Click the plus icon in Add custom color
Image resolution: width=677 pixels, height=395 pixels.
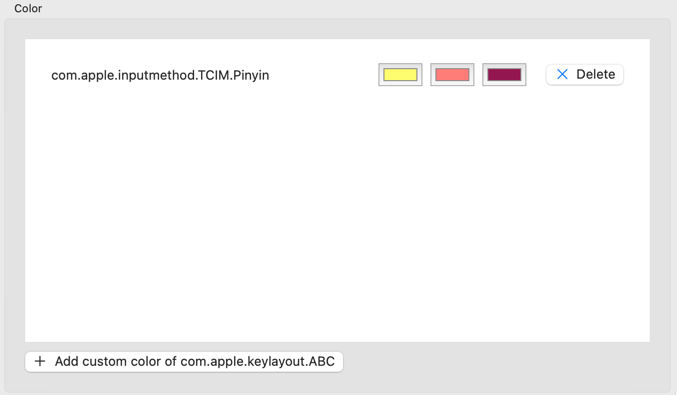click(40, 361)
